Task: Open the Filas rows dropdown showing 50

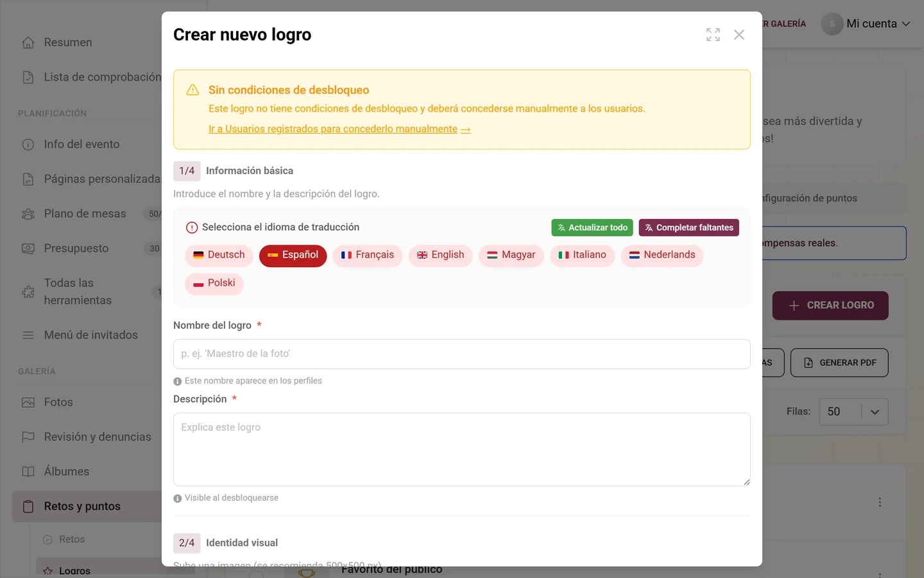Action: click(x=854, y=412)
